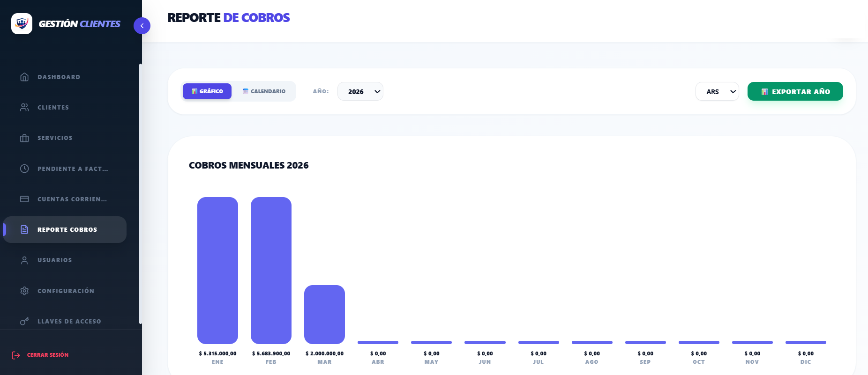The height and width of the screenshot is (375, 868).
Task: Open the Año 2026 dropdown
Action: tap(360, 91)
